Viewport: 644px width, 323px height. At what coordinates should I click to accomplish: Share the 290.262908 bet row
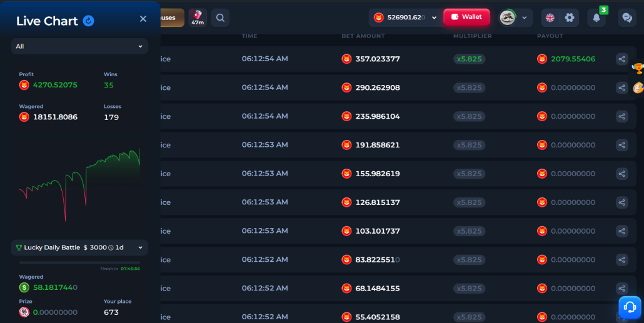pos(622,88)
